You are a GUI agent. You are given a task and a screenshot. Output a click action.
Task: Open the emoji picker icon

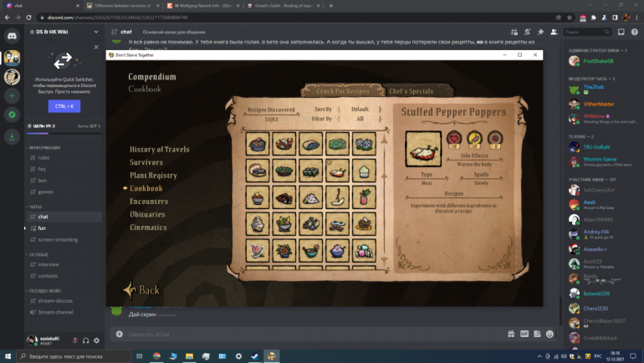(549, 334)
